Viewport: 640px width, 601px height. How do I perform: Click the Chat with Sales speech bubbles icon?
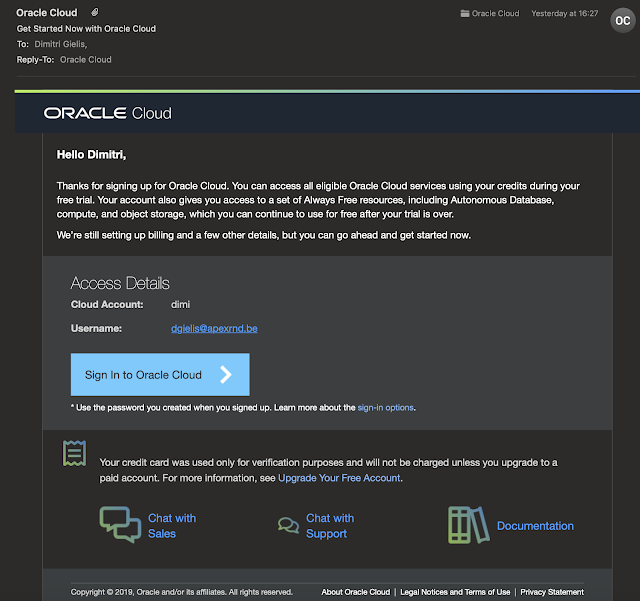(x=119, y=525)
